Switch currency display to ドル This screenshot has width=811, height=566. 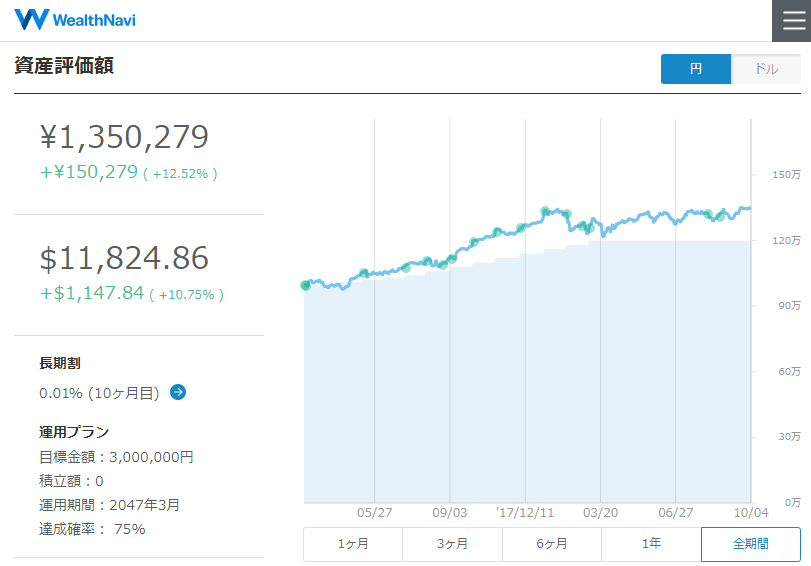click(x=766, y=69)
